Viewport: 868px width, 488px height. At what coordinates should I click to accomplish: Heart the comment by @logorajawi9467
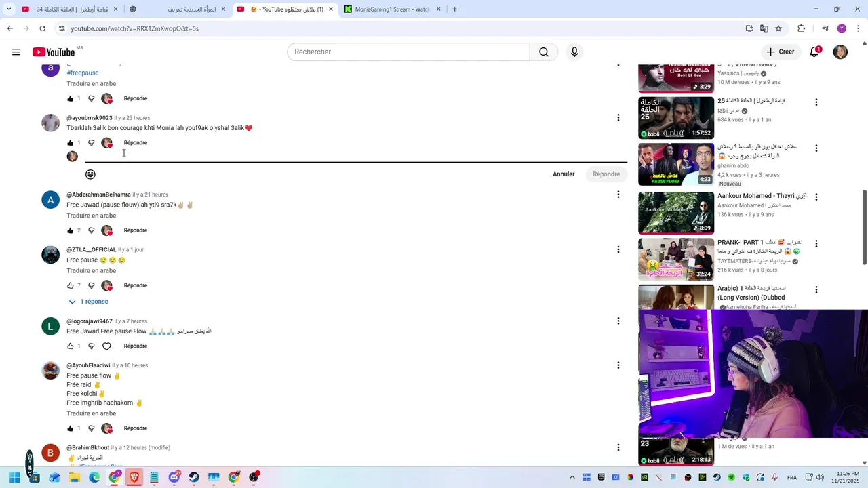coord(106,346)
